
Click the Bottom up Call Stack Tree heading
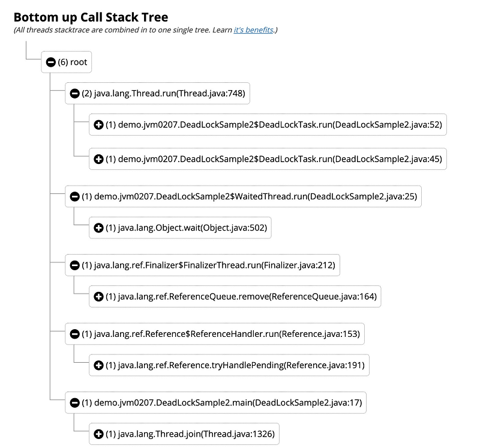(91, 17)
